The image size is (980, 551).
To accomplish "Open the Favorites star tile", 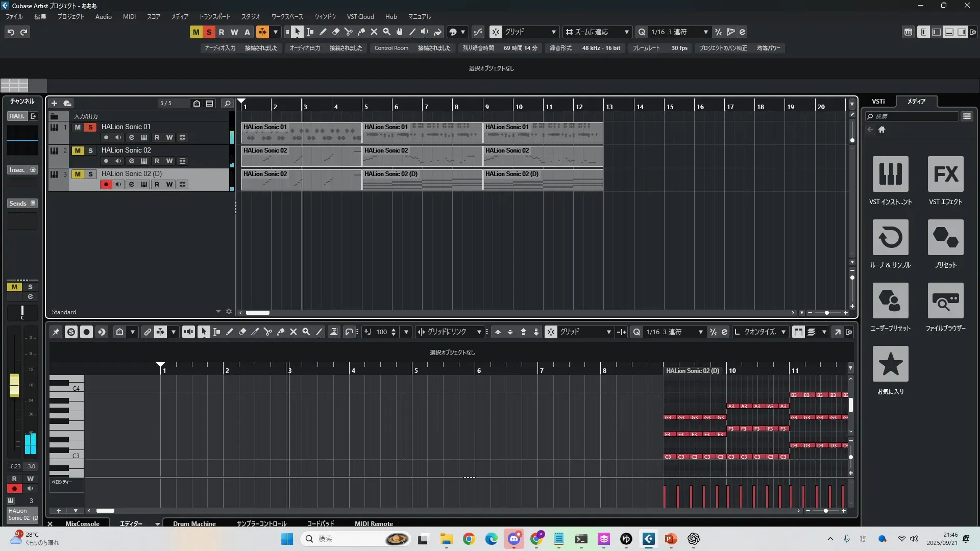I will point(890,364).
